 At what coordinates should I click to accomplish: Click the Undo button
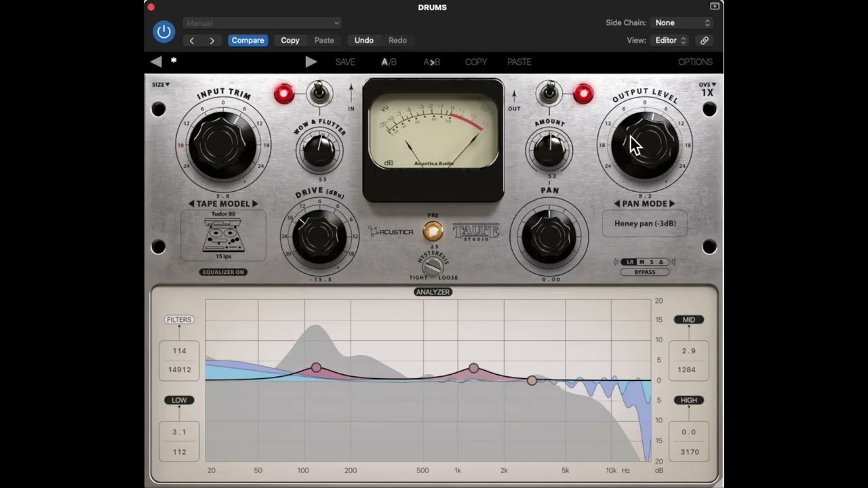pyautogui.click(x=363, y=41)
